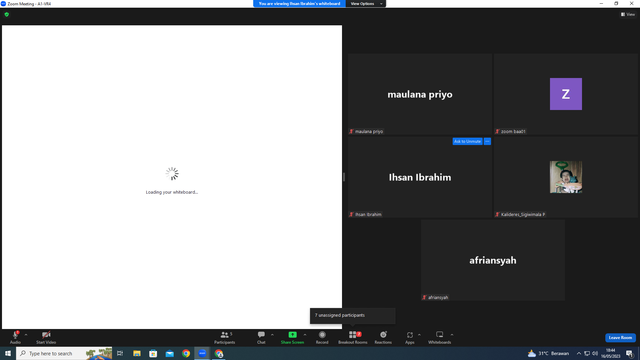Open Breakout Rooms
The image size is (640, 360).
click(353, 337)
